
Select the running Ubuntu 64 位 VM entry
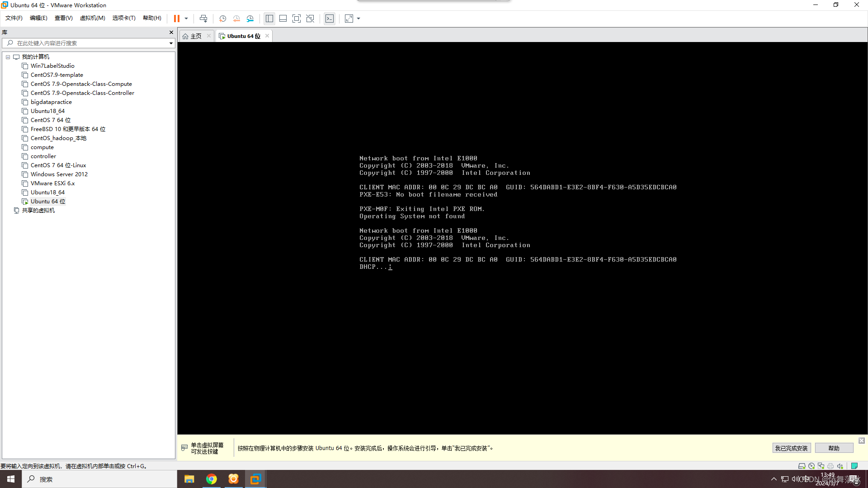pos(48,202)
